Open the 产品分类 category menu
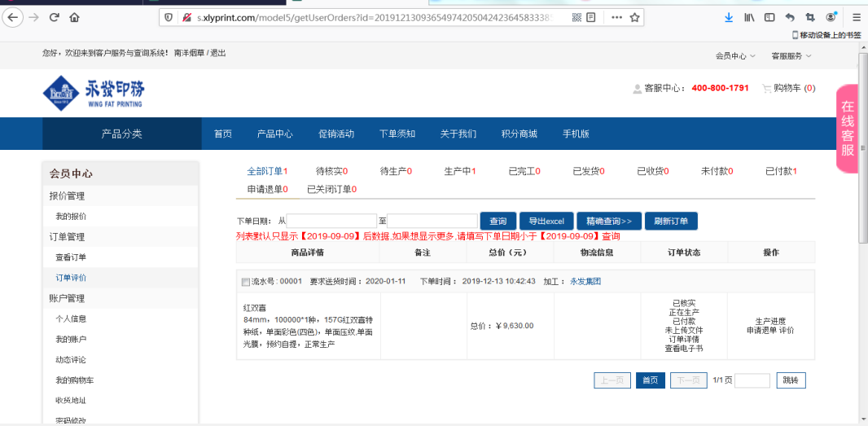The height and width of the screenshot is (426, 868). click(x=121, y=134)
